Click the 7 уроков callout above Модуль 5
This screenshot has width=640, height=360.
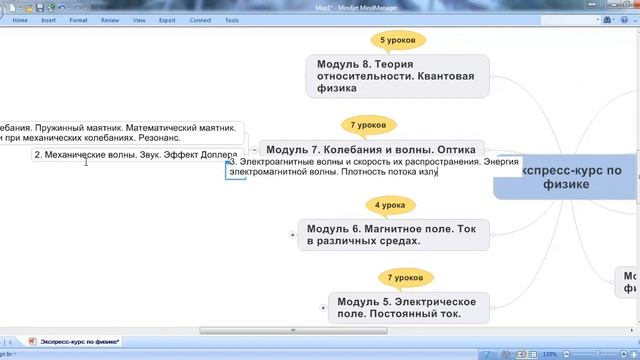coord(405,278)
